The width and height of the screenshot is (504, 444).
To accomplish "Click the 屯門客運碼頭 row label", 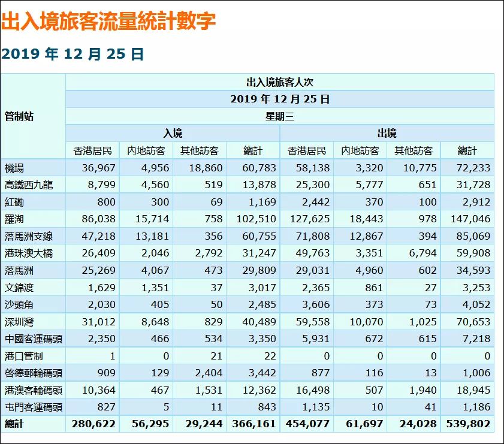I will tap(34, 407).
